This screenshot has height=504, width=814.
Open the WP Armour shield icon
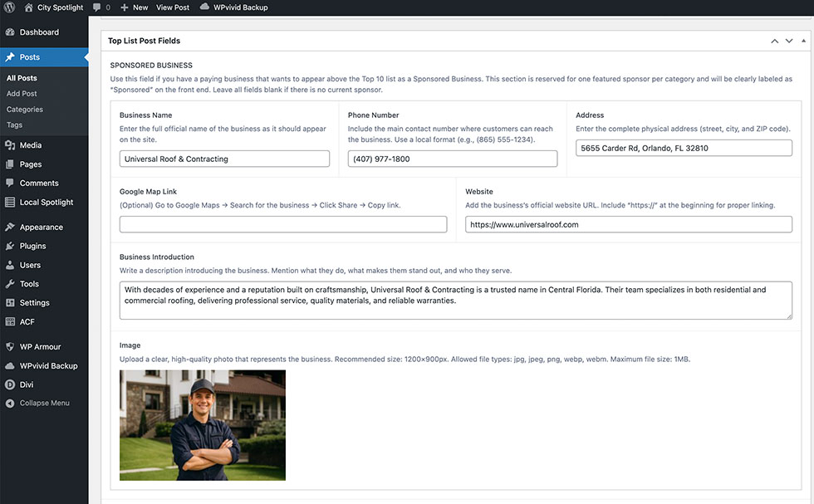click(10, 347)
